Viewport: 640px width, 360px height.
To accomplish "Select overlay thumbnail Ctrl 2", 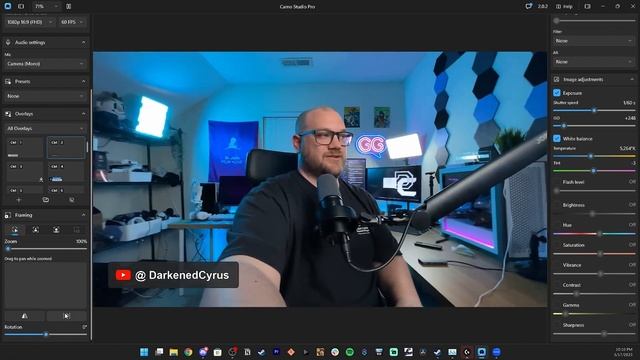I will pyautogui.click(x=66, y=148).
